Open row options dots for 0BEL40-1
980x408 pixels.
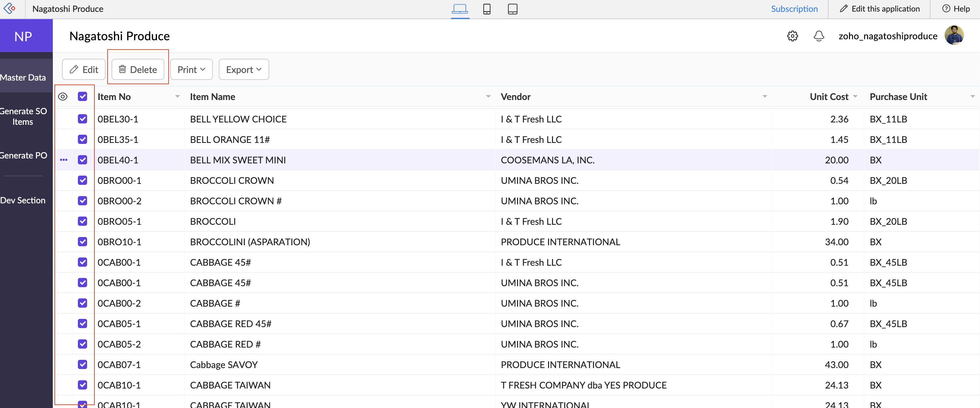pyautogui.click(x=64, y=160)
